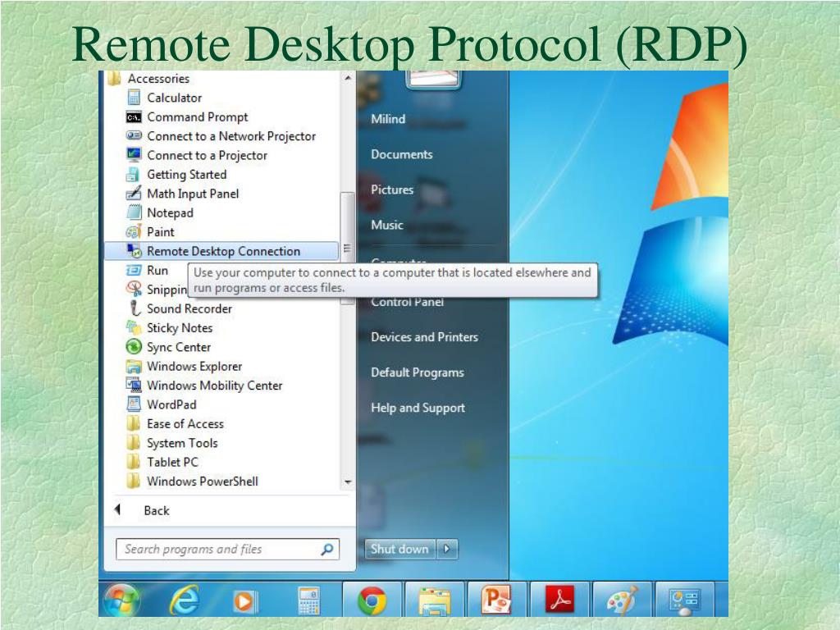This screenshot has height=630, width=840.
Task: Open the Shut down options arrow
Action: (447, 549)
